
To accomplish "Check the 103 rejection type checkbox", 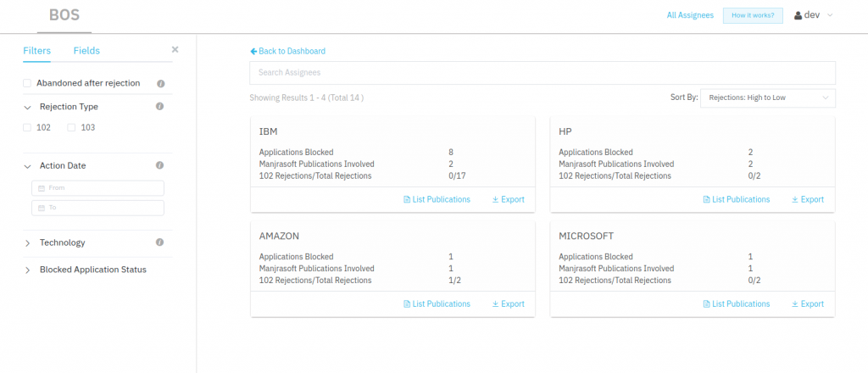I will [71, 127].
